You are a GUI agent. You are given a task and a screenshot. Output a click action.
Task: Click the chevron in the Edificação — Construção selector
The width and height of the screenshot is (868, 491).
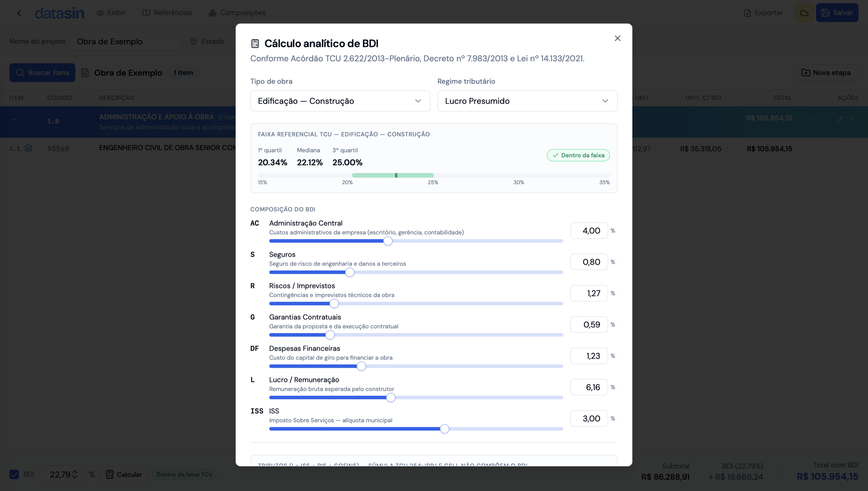[x=418, y=101]
